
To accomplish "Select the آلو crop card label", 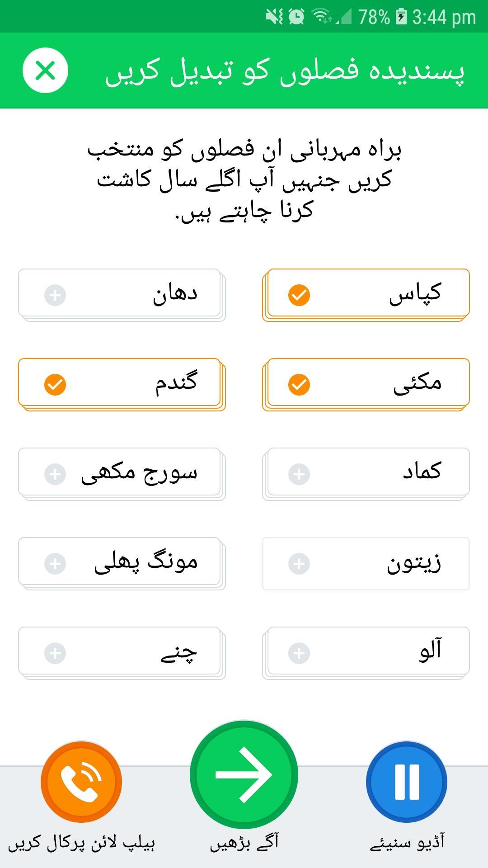I will pyautogui.click(x=430, y=651).
